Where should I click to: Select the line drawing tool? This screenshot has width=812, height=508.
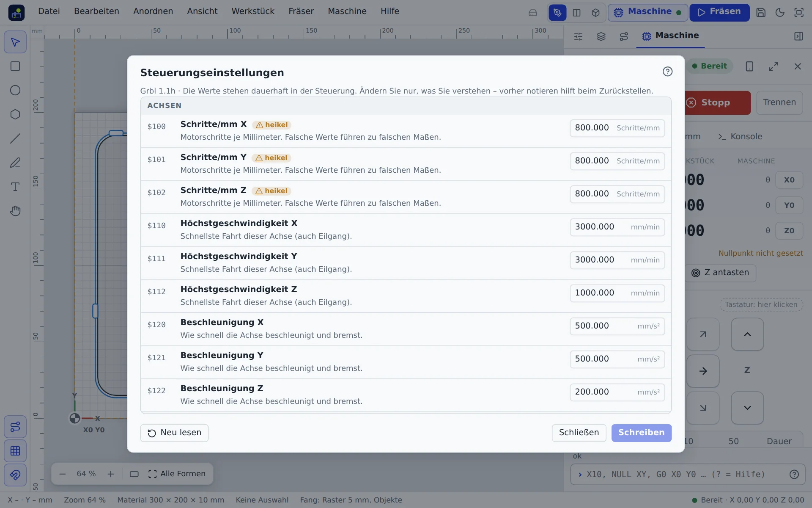[15, 138]
